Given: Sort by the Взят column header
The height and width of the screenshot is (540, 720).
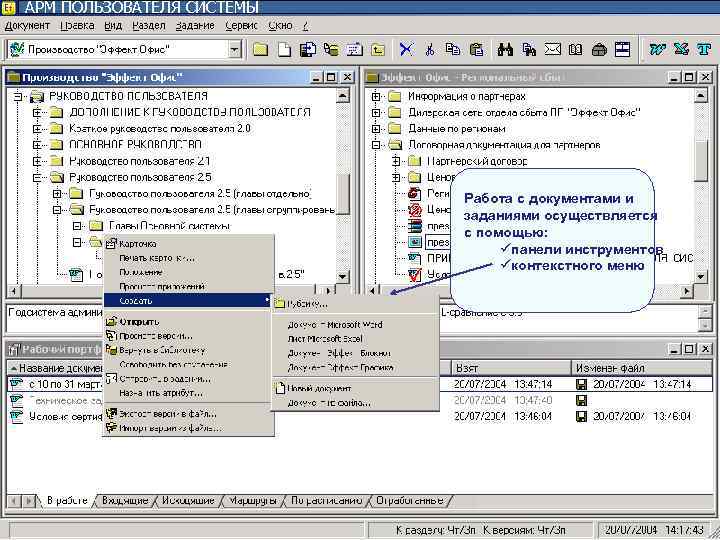Looking at the screenshot, I should [511, 368].
